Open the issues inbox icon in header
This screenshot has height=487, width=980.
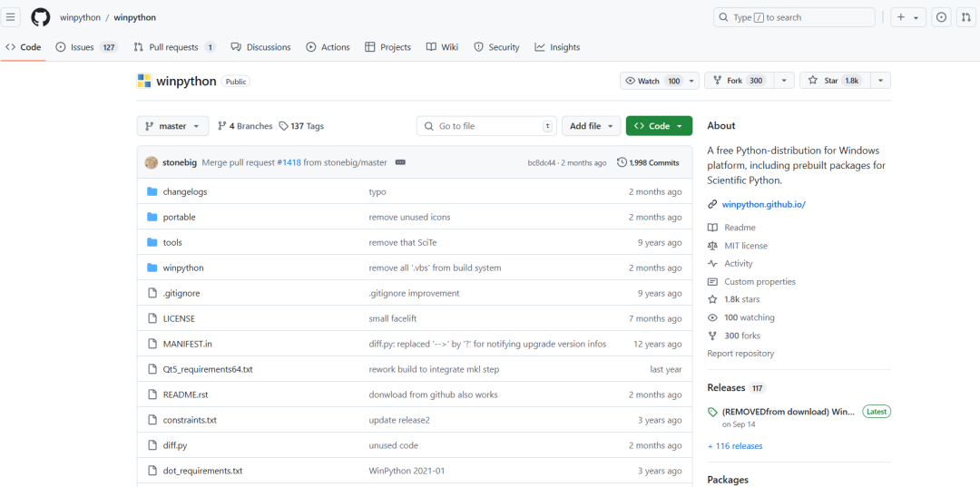[941, 17]
